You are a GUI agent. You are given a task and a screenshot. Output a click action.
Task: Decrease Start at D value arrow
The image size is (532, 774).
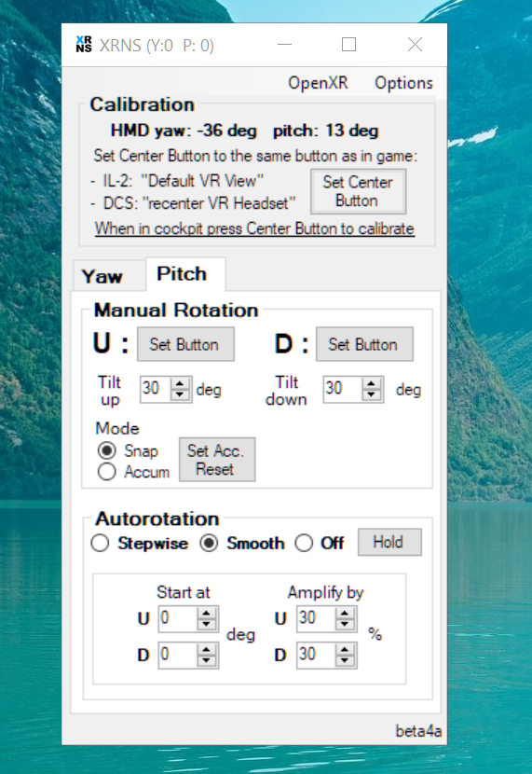(x=207, y=660)
